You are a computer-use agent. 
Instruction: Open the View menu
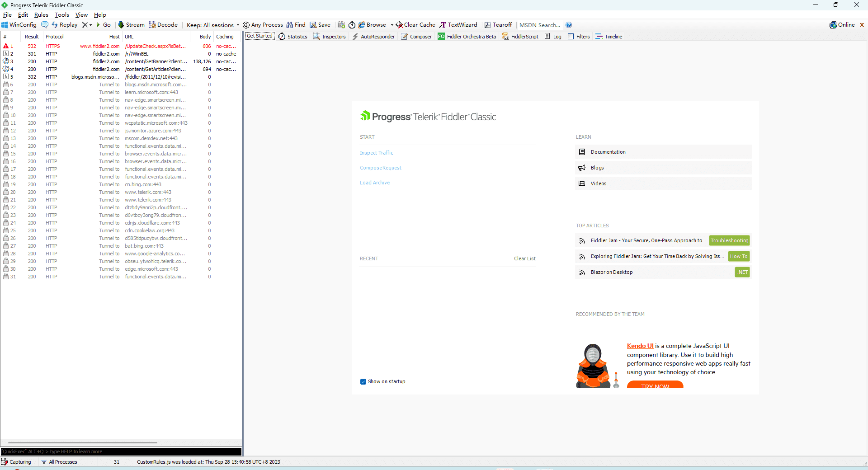(x=81, y=15)
